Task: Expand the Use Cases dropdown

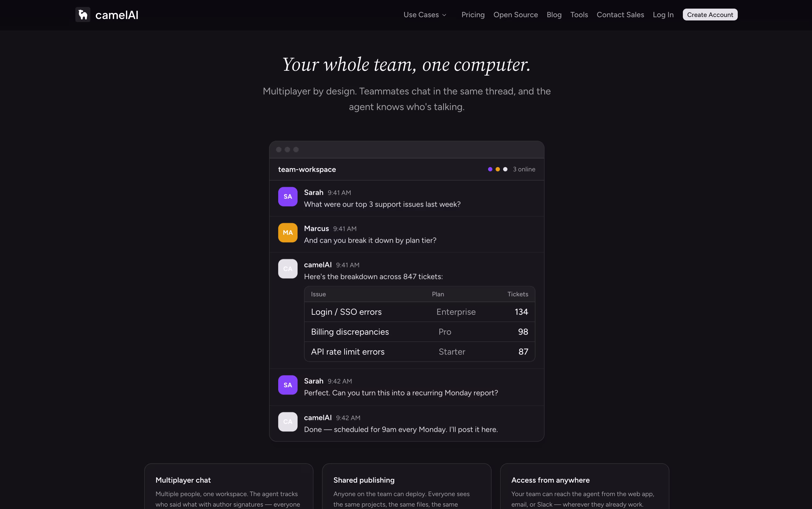Action: [x=425, y=15]
